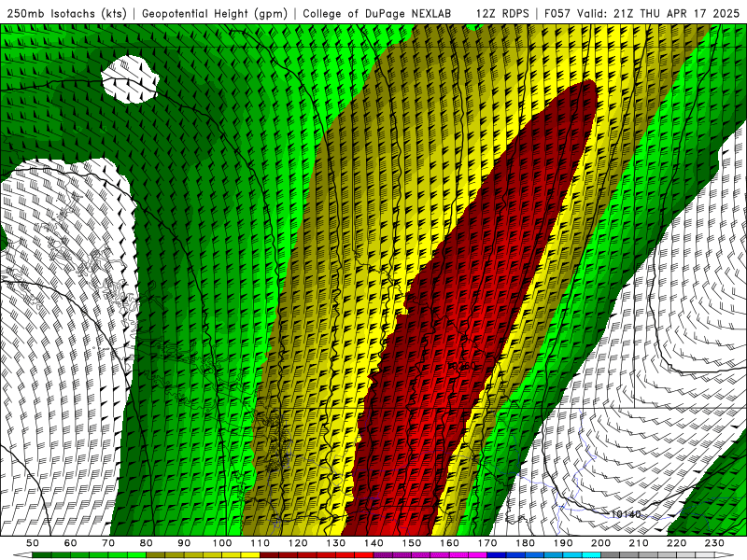This screenshot has width=747, height=560.
Task: Click the 80 kts legend label
Action: click(x=146, y=543)
